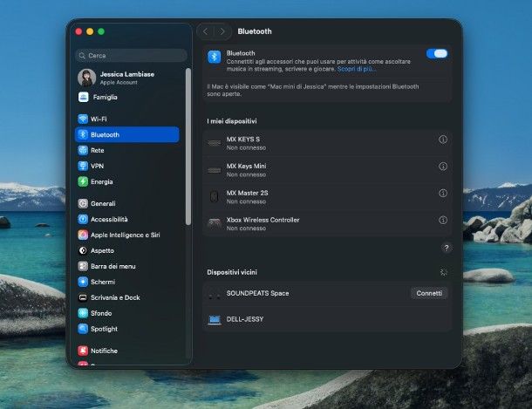The width and height of the screenshot is (532, 409).
Task: Open Rete network settings icon
Action: [83, 150]
